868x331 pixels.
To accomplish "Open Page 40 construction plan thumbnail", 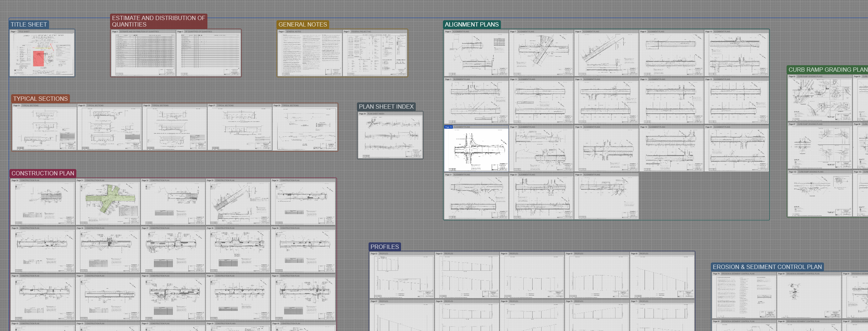I will coord(43,297).
